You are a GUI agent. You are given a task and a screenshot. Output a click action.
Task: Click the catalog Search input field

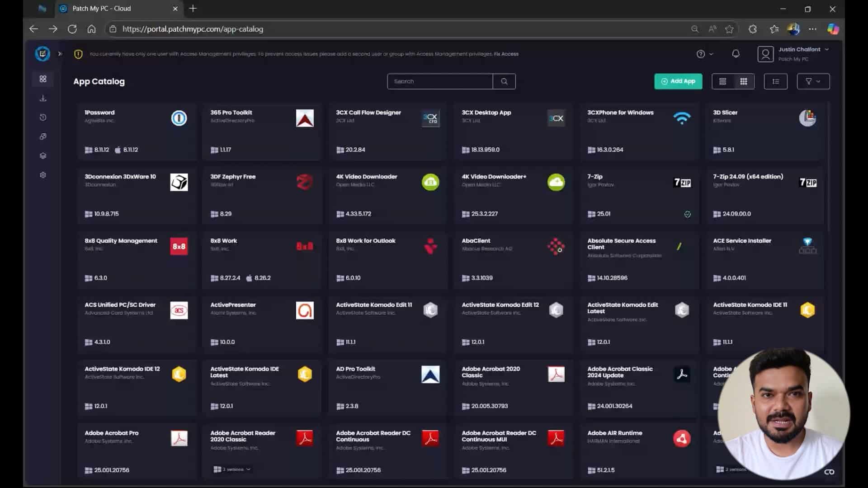tap(440, 81)
